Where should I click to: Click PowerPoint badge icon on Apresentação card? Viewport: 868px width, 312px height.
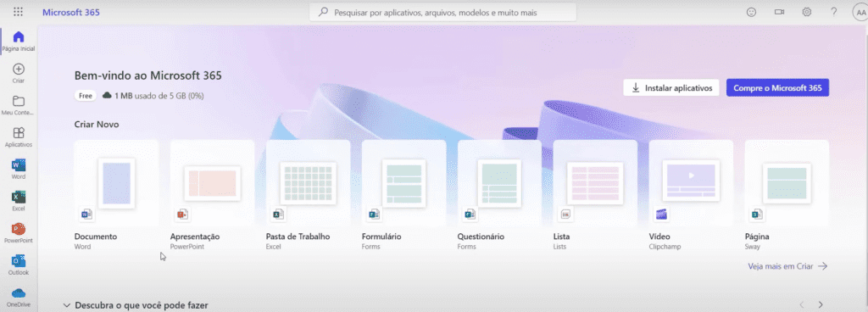tap(183, 214)
